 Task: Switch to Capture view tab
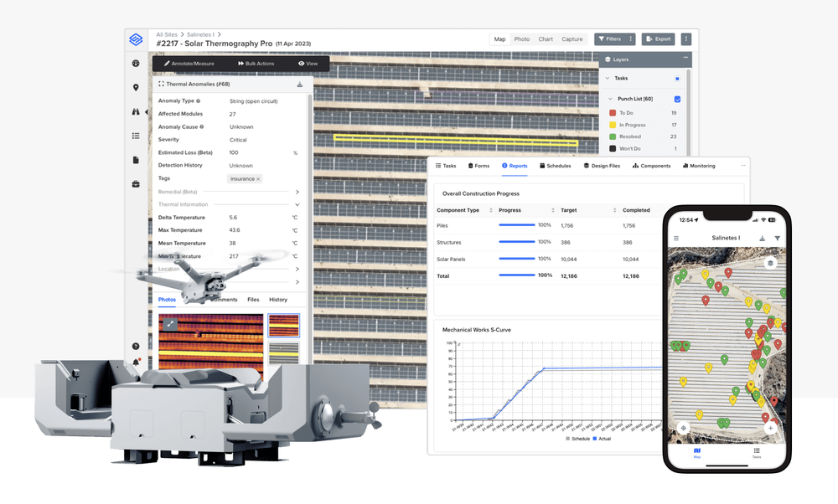click(572, 39)
